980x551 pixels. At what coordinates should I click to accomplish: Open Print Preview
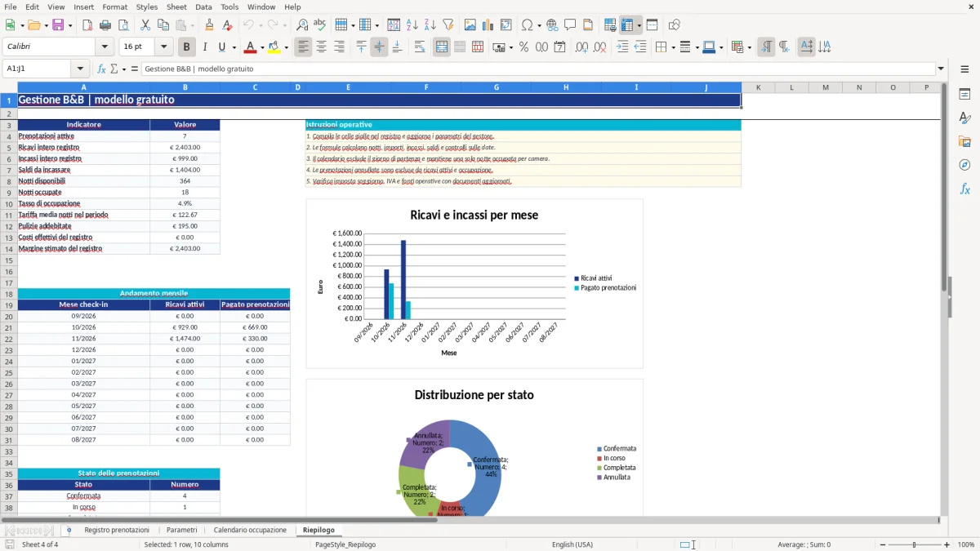click(122, 25)
